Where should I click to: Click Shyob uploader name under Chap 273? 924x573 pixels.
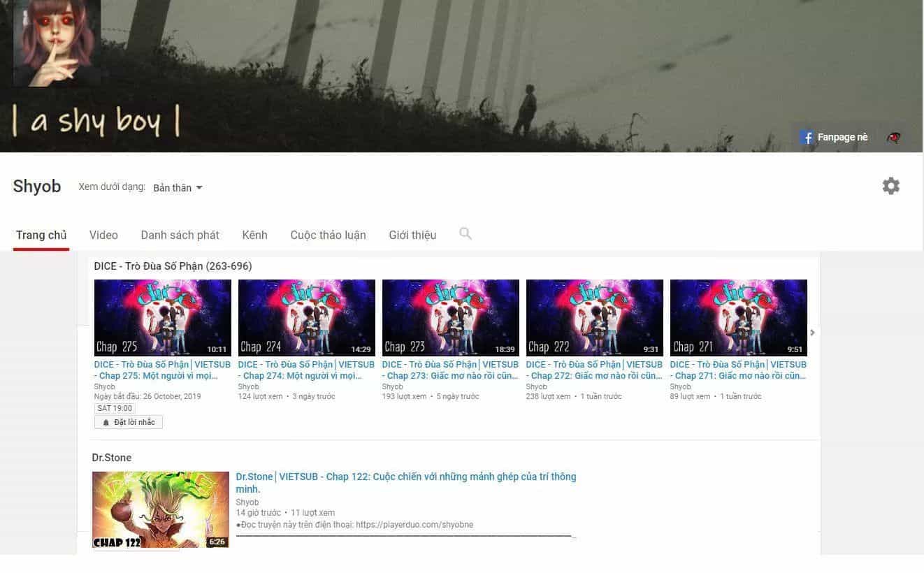pos(392,386)
